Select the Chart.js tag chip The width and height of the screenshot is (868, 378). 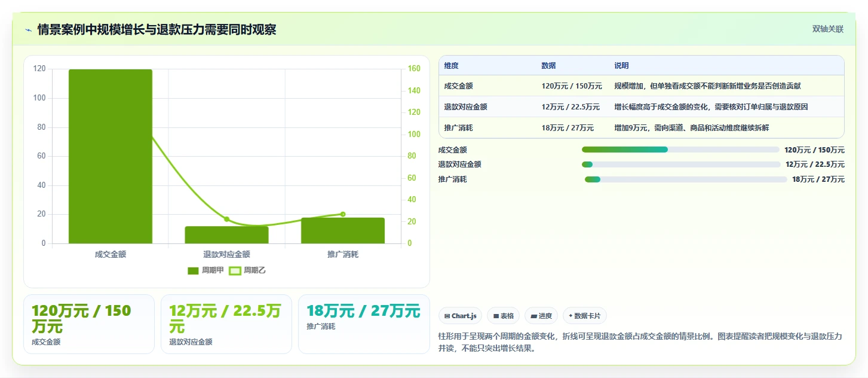[x=460, y=316]
